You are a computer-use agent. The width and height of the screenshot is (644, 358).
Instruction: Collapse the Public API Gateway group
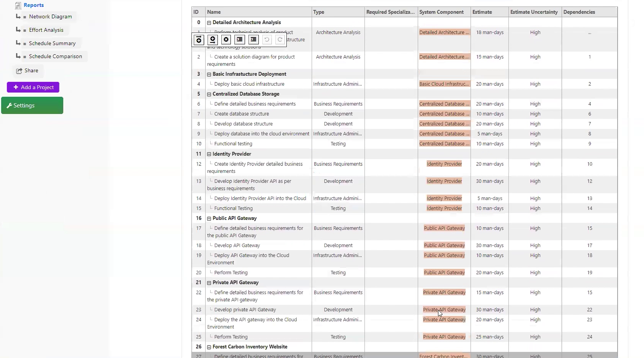[209, 218]
